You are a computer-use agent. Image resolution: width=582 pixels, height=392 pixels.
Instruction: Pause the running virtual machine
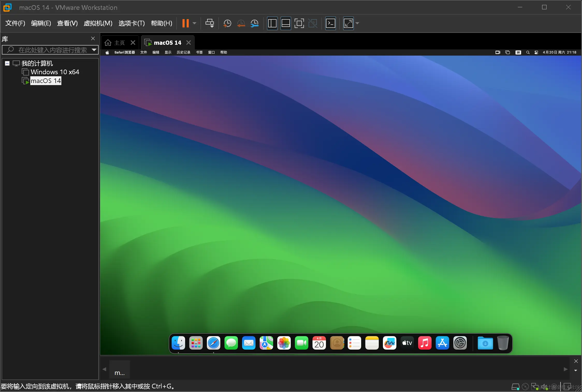click(x=185, y=23)
